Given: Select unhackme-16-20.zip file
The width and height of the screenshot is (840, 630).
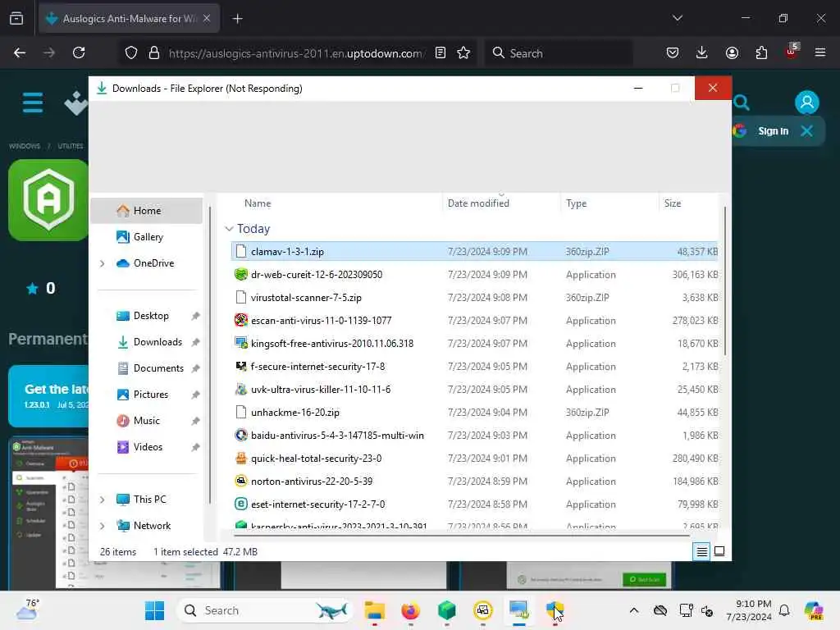Looking at the screenshot, I should tap(474, 413).
